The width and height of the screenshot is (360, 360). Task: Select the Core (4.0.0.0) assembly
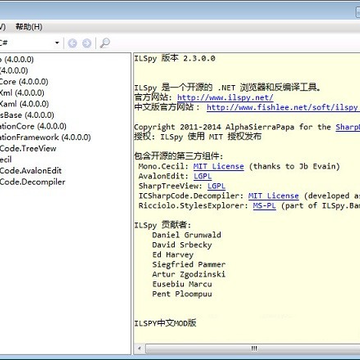click(x=24, y=82)
